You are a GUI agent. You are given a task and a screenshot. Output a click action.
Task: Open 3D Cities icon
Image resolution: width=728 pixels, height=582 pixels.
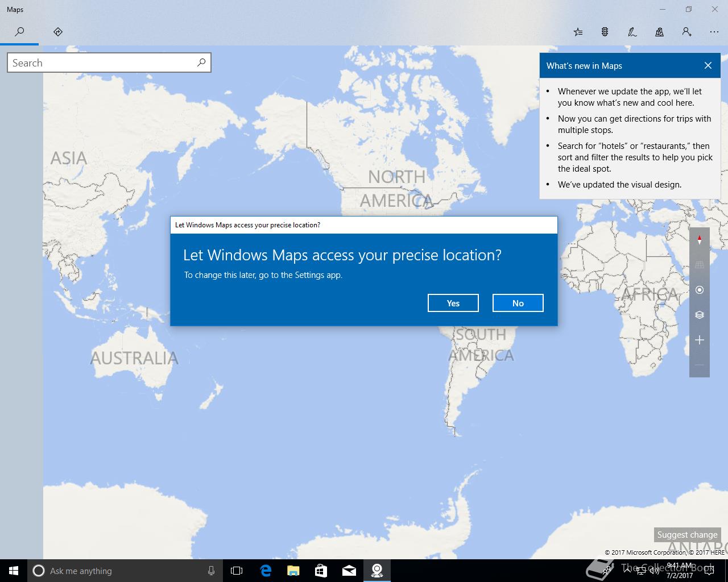pyautogui.click(x=660, y=32)
